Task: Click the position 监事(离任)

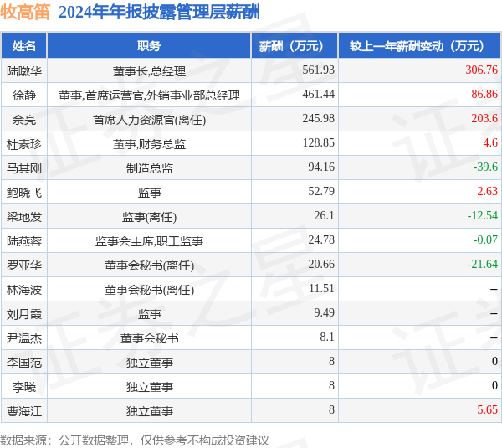Action: 149,217
